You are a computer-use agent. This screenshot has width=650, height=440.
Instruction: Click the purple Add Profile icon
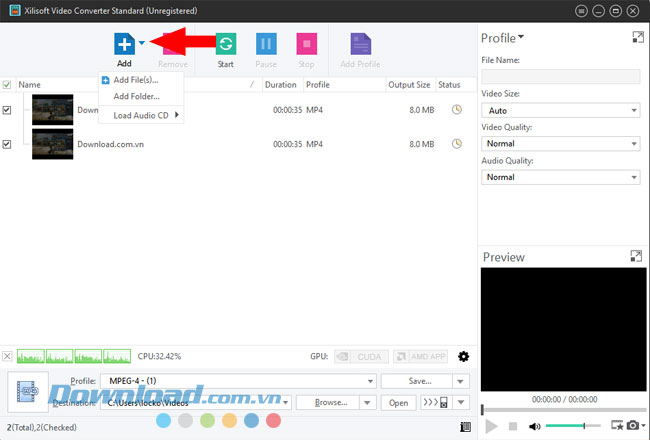361,44
